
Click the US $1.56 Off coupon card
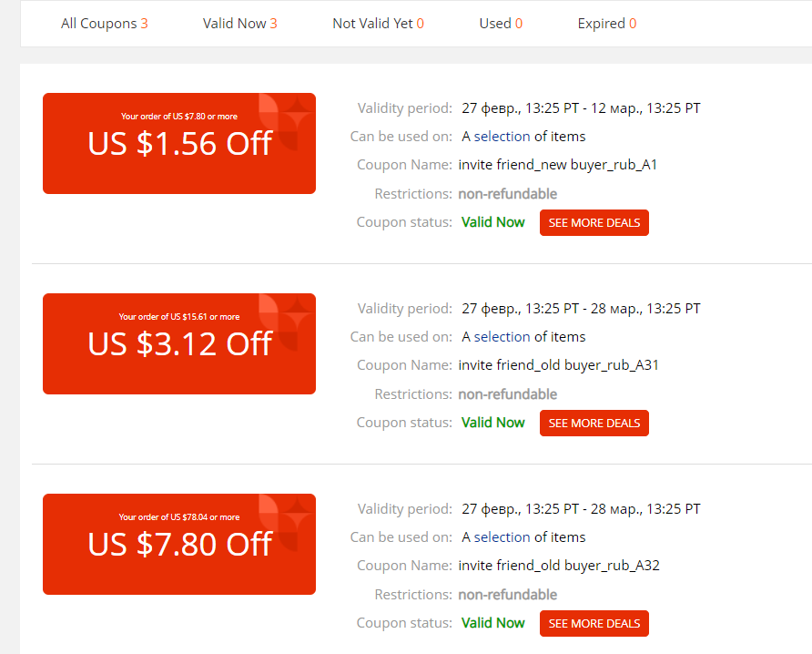tap(179, 144)
